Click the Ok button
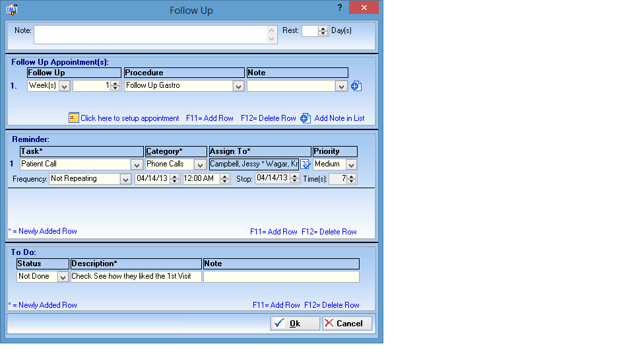Viewport: 644px width, 354px height. point(295,324)
